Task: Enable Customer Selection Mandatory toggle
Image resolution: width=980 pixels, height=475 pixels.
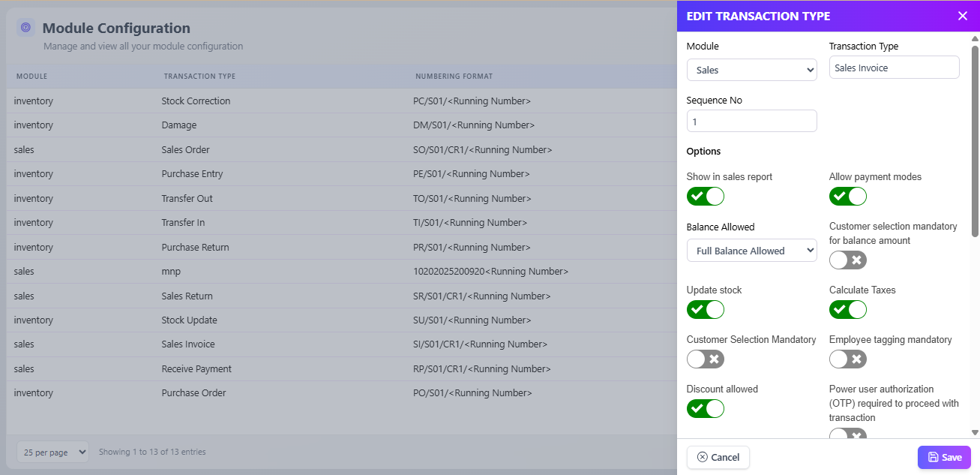Action: tap(705, 359)
